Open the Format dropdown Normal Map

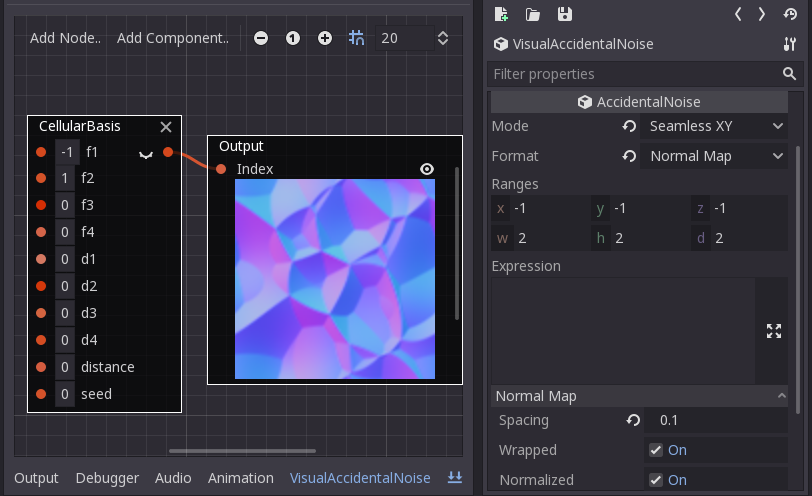[x=714, y=156]
